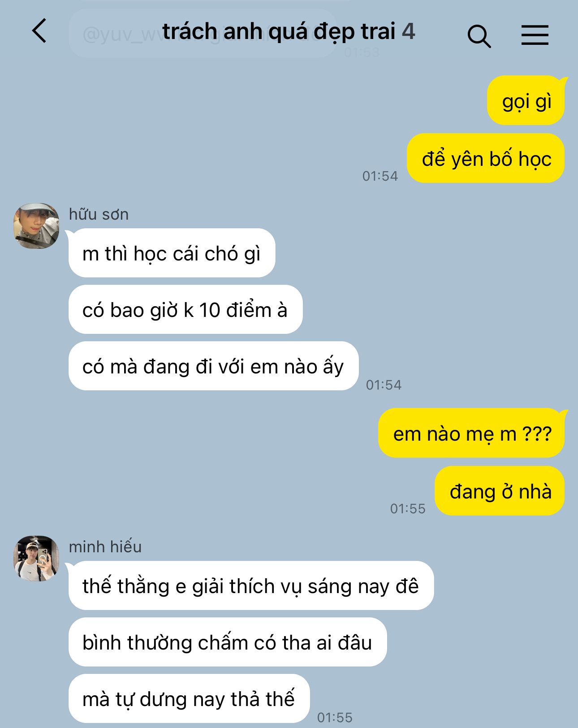Select the 'gọi gì' message bubble
The image size is (578, 728).
(x=526, y=100)
